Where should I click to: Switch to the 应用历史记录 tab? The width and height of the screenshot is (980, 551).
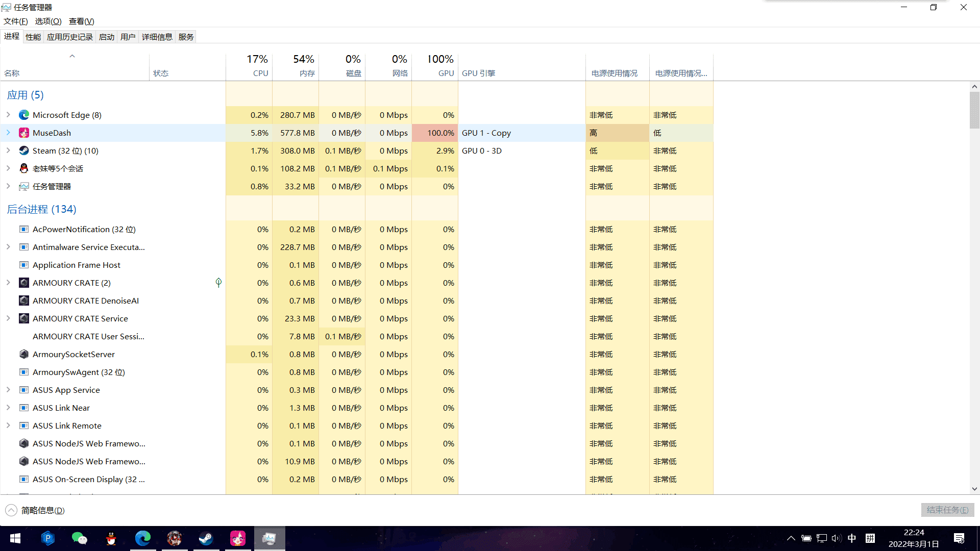70,37
